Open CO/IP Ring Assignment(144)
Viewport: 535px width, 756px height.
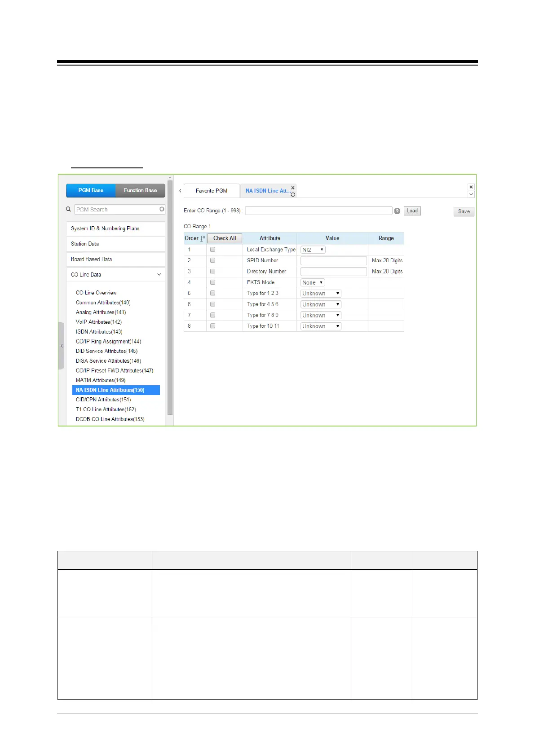click(x=108, y=342)
